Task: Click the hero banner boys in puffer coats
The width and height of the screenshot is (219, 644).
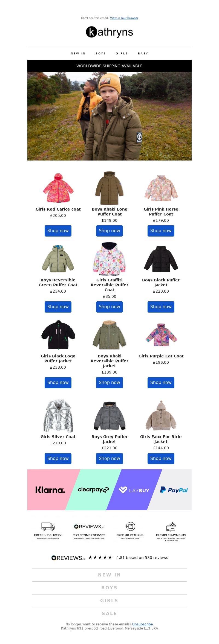Action: point(109,116)
